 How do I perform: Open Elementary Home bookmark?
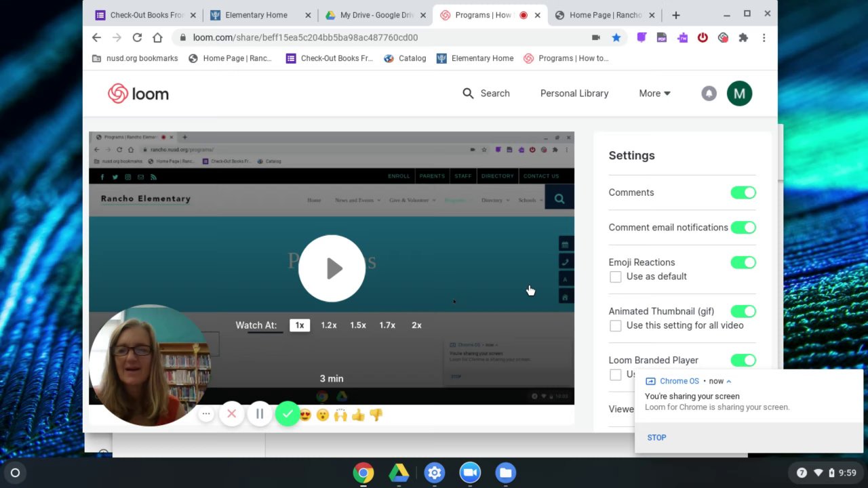[x=475, y=58]
